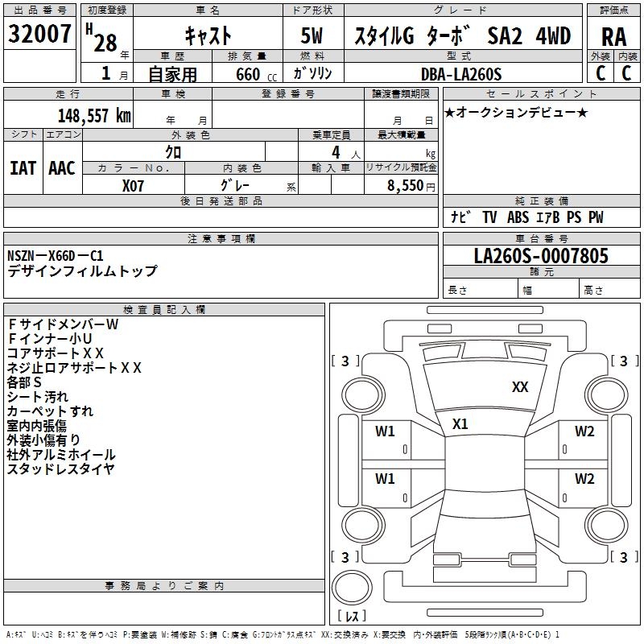Click inspector note カーペットすれ

click(50, 411)
